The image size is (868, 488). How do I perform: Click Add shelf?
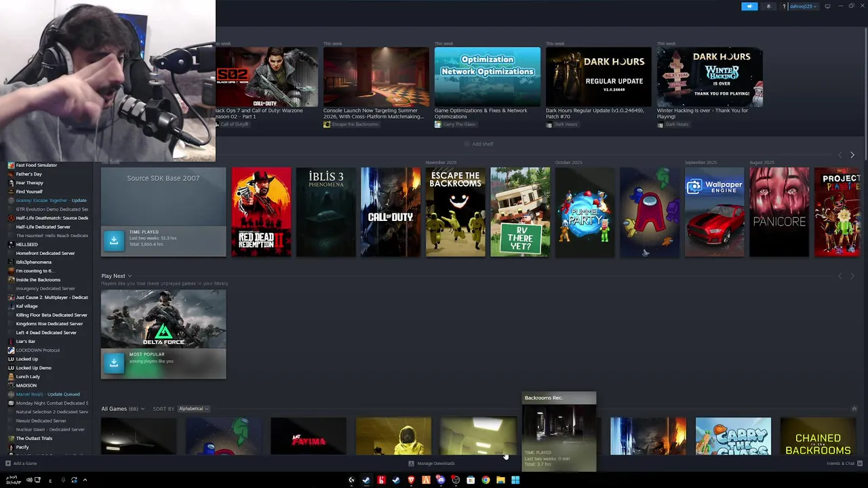click(x=479, y=144)
